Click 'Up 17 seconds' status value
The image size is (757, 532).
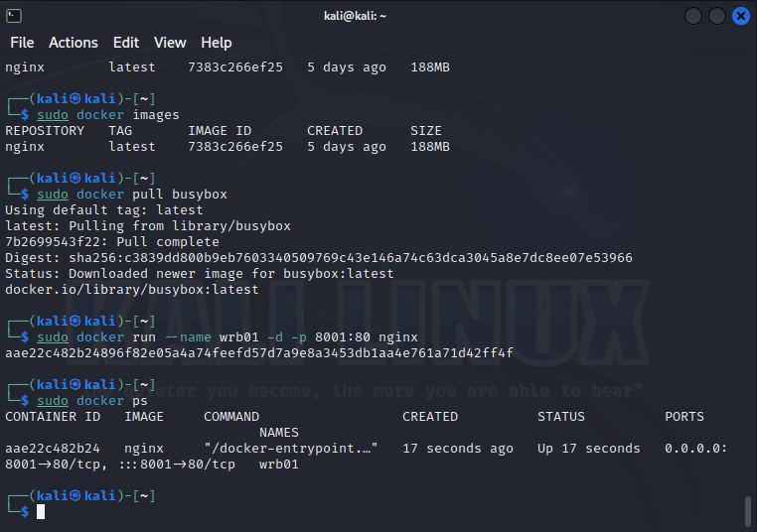(x=588, y=449)
